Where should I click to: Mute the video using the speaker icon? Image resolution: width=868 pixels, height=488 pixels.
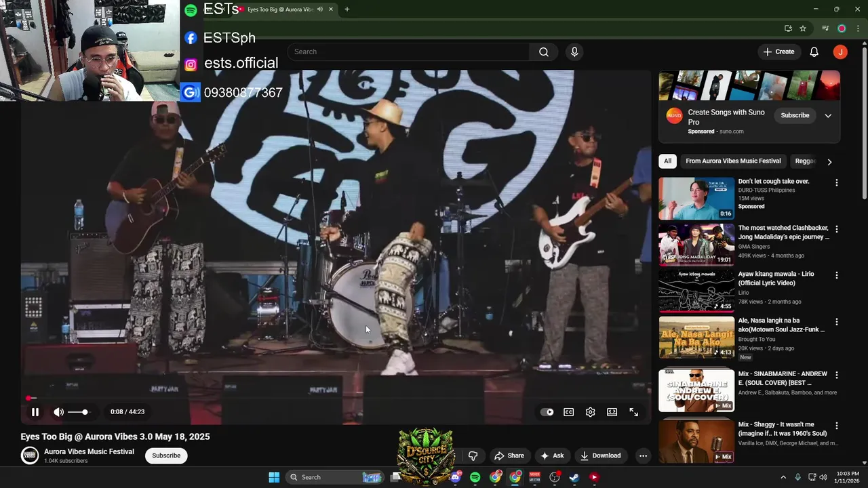pyautogui.click(x=59, y=411)
